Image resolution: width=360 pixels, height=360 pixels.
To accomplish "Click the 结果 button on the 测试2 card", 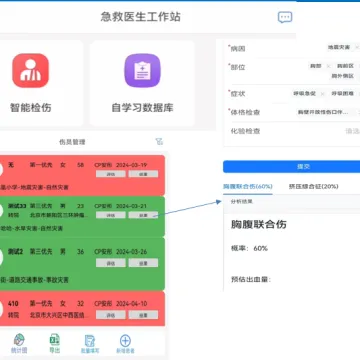I will [x=143, y=263].
